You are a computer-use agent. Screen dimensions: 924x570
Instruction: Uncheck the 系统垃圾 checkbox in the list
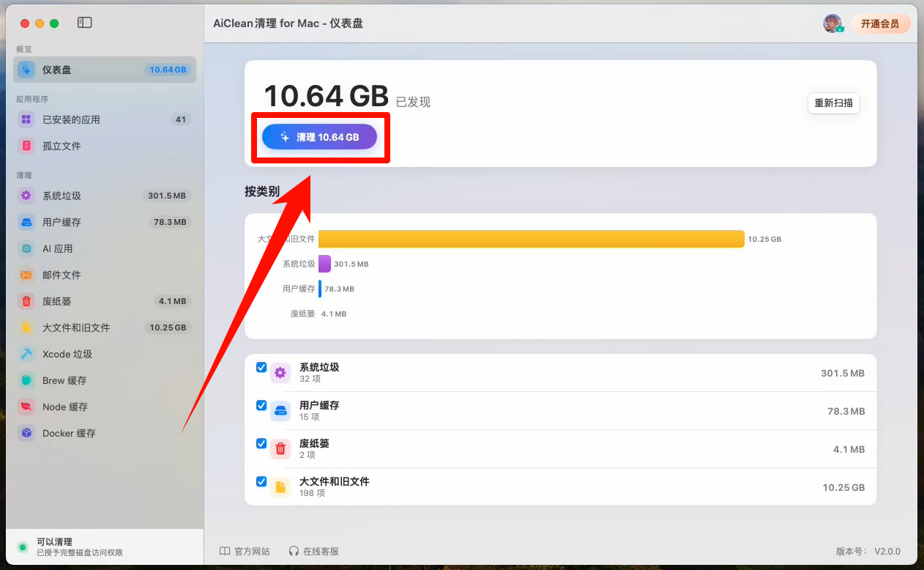(x=261, y=367)
